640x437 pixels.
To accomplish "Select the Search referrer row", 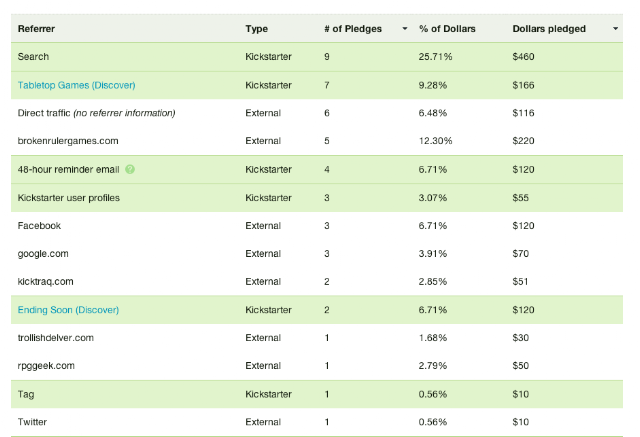I will coord(317,57).
